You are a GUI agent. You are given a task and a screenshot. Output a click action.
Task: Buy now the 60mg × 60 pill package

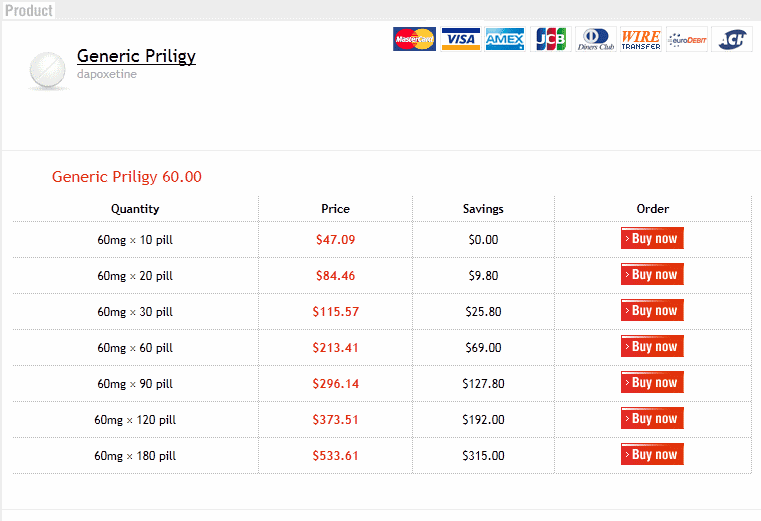(652, 346)
